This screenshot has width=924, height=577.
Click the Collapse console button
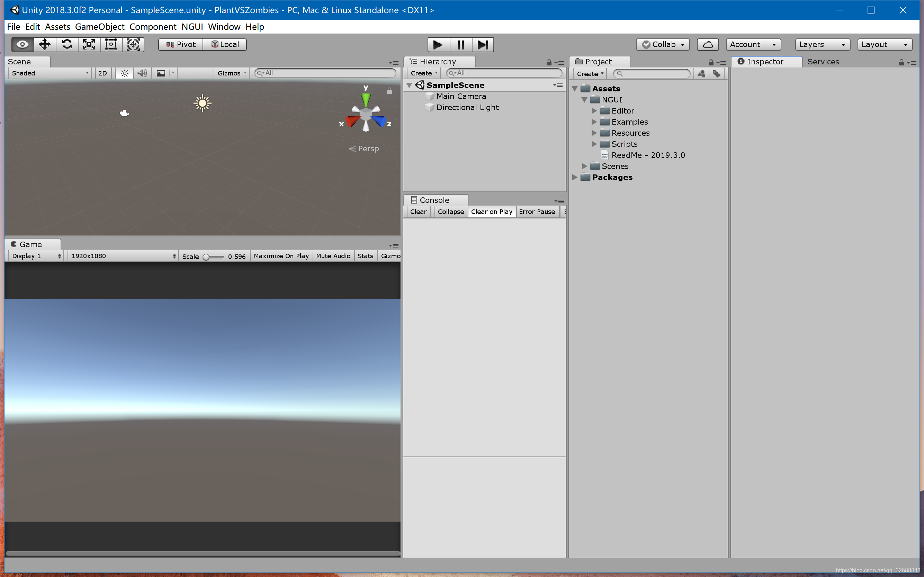450,212
